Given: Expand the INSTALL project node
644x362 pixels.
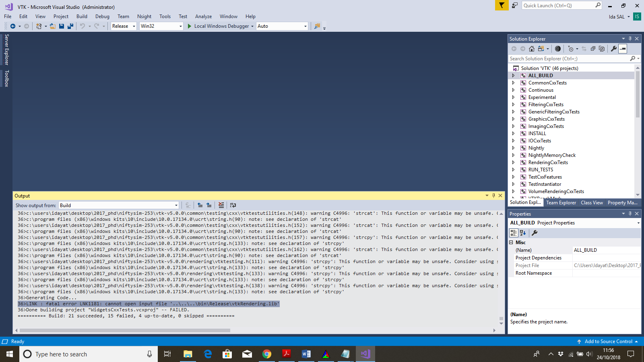Looking at the screenshot, I should pyautogui.click(x=513, y=134).
